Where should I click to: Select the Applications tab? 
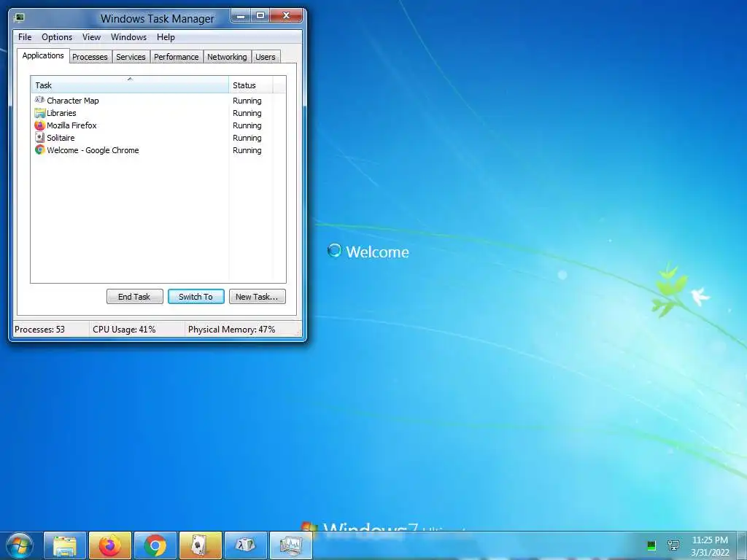[43, 55]
